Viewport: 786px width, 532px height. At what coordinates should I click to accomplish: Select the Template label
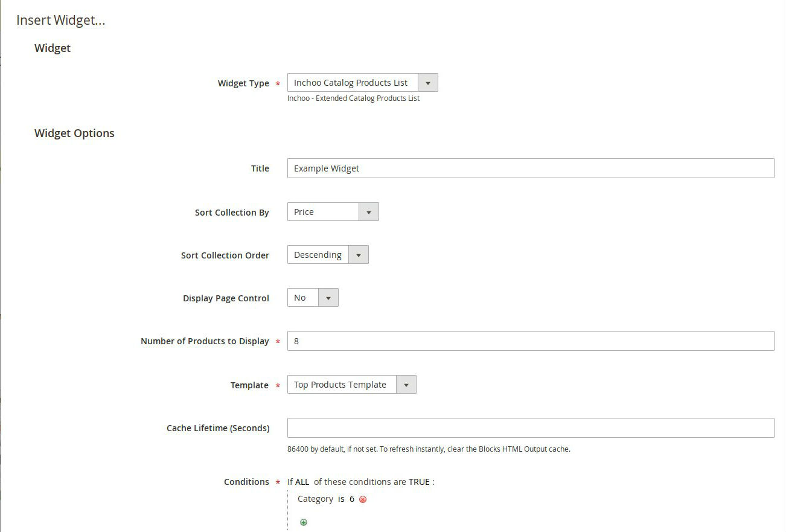pos(249,385)
